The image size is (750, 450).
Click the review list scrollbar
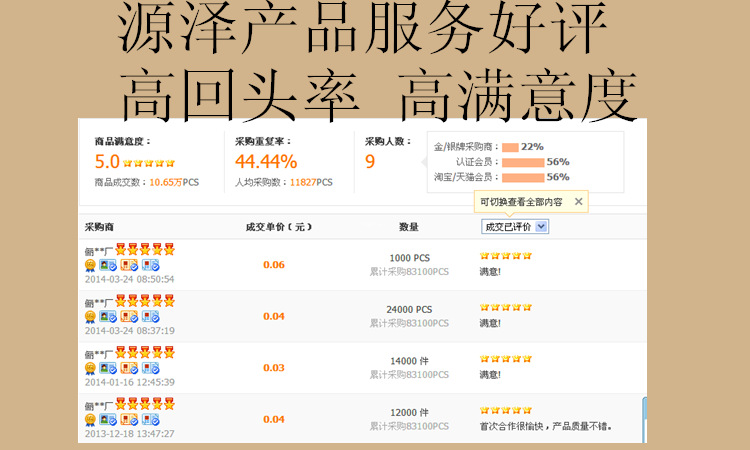(644, 419)
